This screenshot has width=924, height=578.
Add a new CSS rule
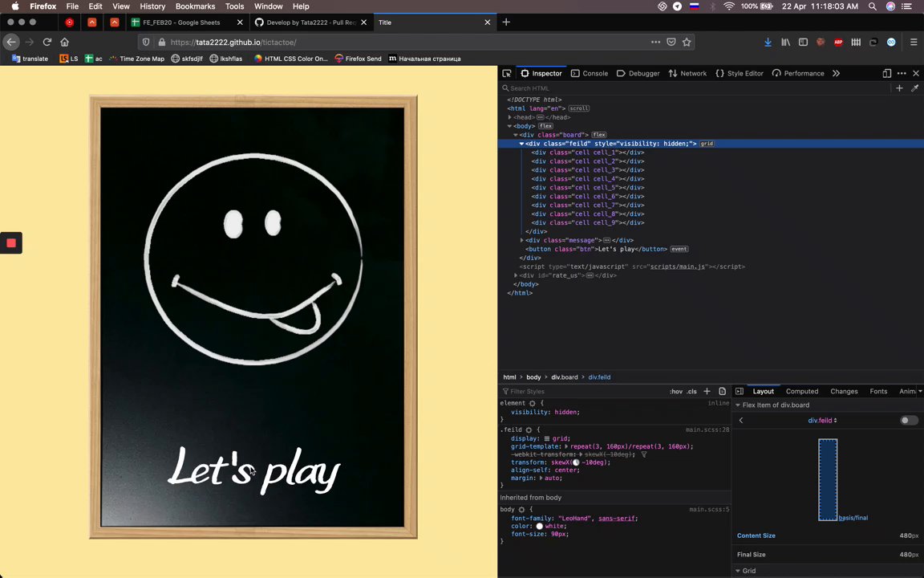pyautogui.click(x=707, y=391)
